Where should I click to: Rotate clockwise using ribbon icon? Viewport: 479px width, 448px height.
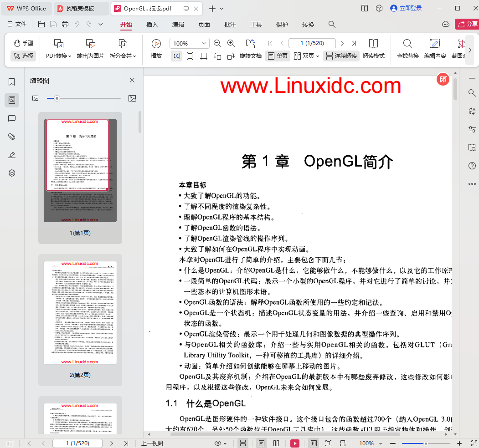[x=231, y=56]
